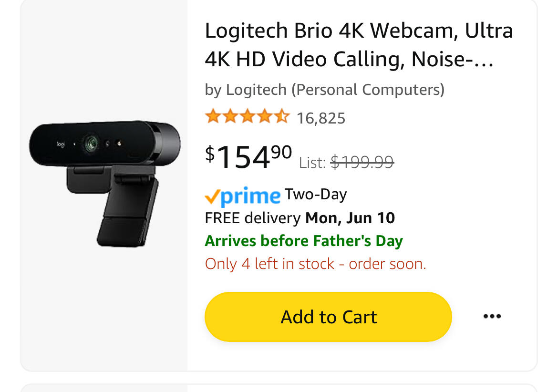
Task: Click the $154.90 price
Action: point(248,156)
